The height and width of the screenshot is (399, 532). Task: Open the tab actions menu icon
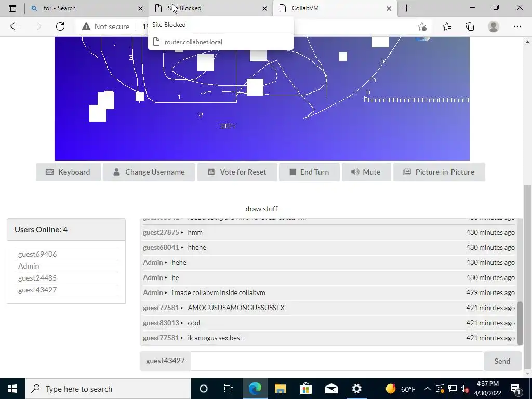tap(12, 8)
